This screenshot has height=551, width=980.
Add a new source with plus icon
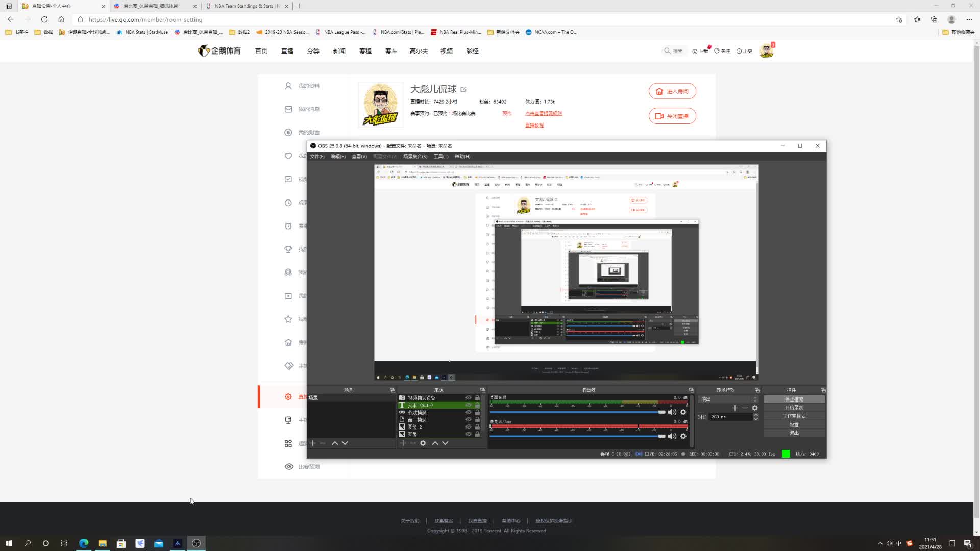[x=403, y=443]
